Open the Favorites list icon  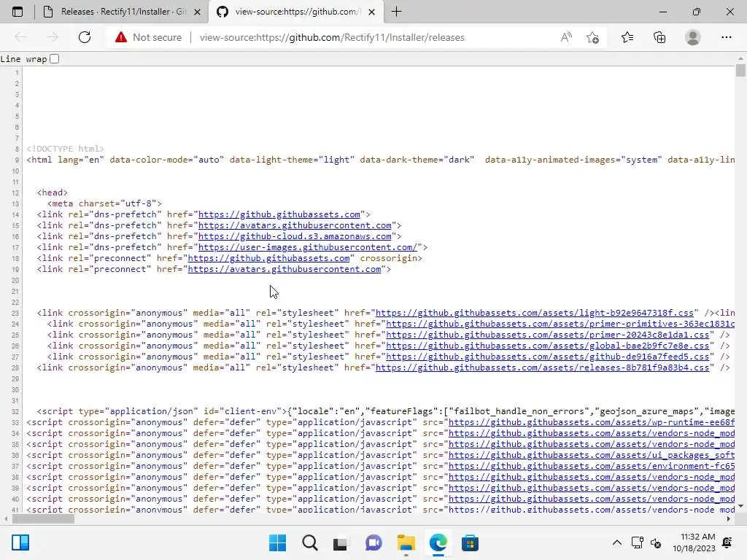coord(627,37)
